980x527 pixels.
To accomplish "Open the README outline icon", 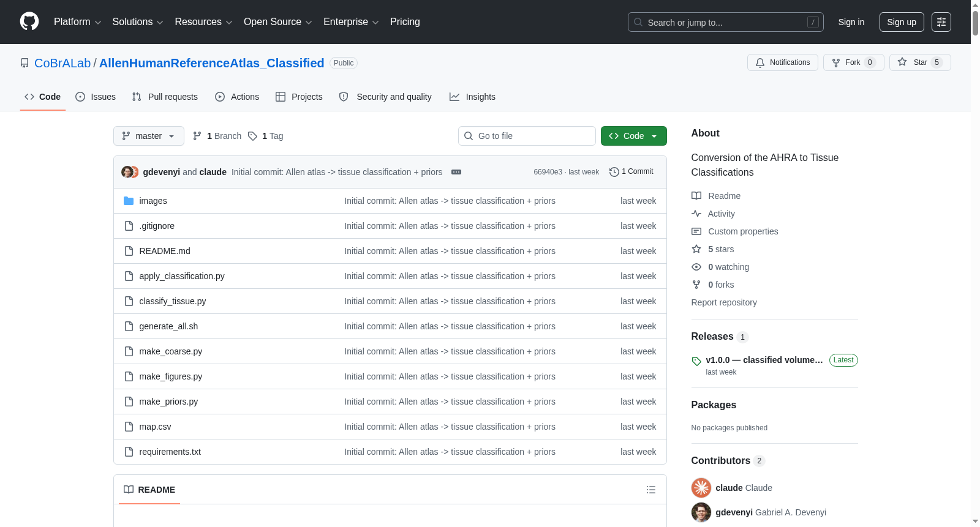I will point(651,490).
